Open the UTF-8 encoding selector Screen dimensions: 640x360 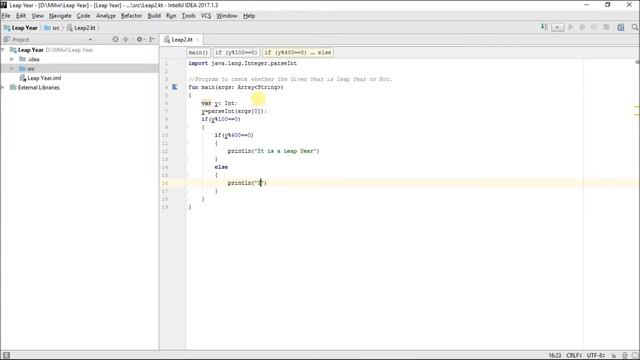(596, 356)
